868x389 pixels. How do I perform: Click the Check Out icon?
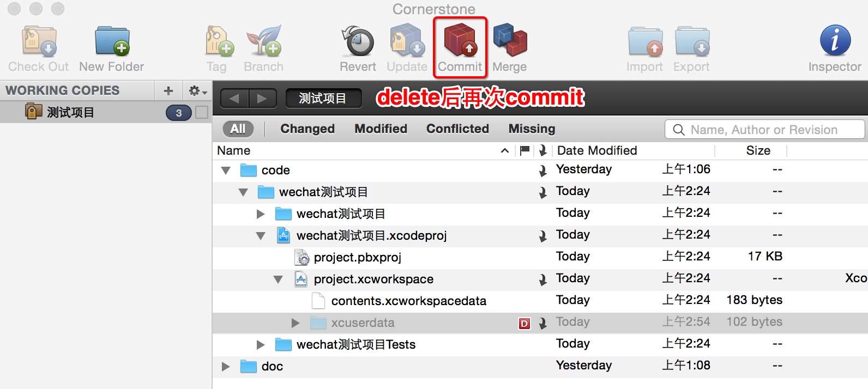tap(39, 42)
